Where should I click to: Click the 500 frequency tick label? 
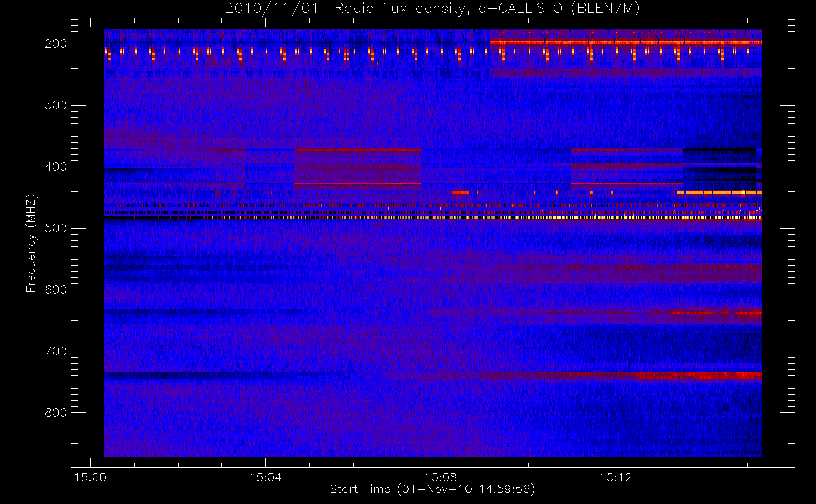click(56, 228)
